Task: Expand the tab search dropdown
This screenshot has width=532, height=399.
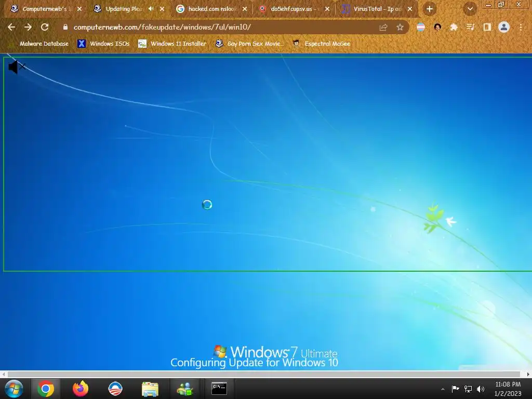Action: point(470,9)
